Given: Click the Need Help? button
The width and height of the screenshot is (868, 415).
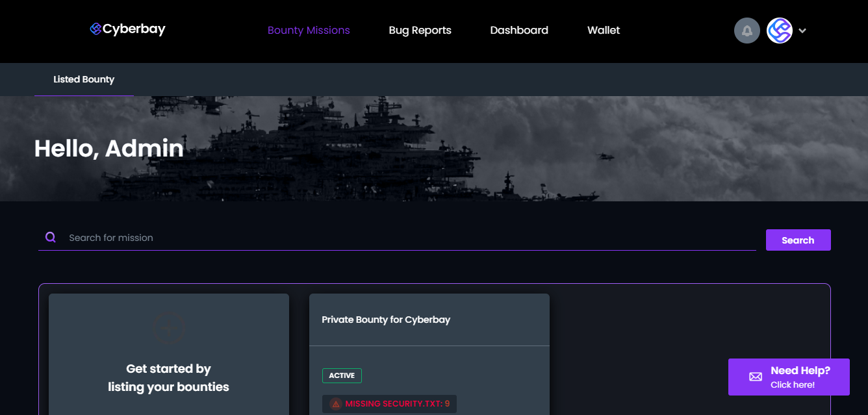Looking at the screenshot, I should (789, 377).
